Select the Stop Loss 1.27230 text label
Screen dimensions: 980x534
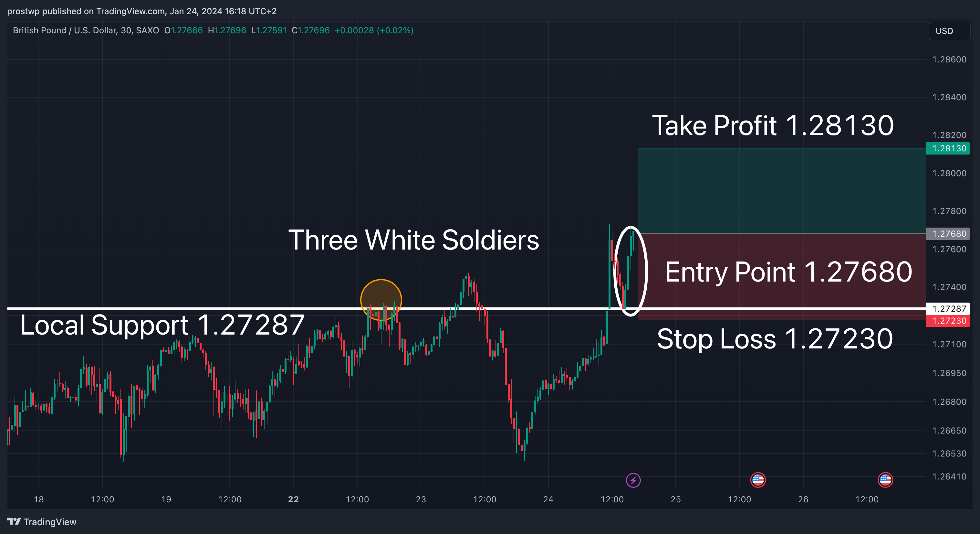(775, 339)
